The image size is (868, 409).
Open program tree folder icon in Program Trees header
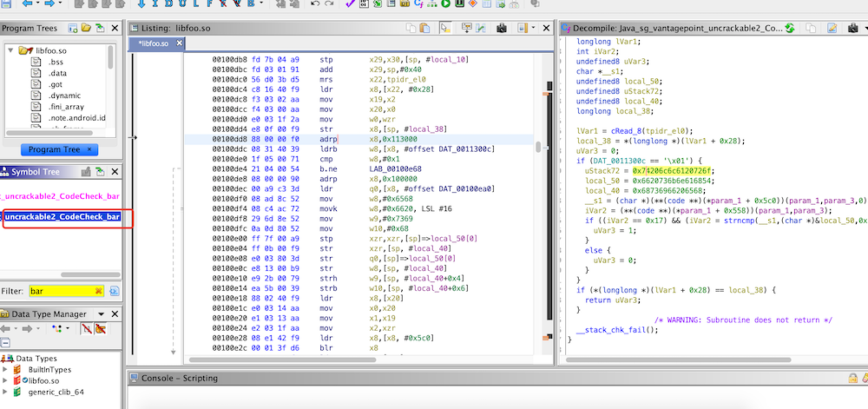point(86,29)
